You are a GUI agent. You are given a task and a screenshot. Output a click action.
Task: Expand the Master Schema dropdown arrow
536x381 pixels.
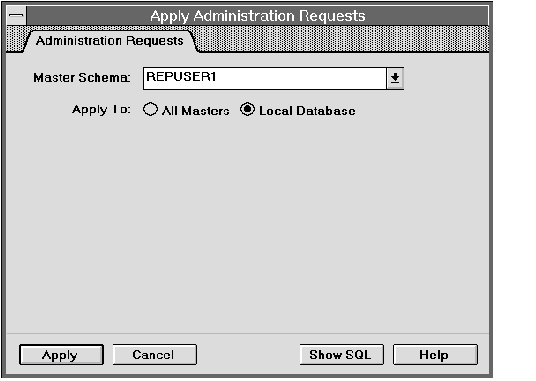(x=395, y=78)
